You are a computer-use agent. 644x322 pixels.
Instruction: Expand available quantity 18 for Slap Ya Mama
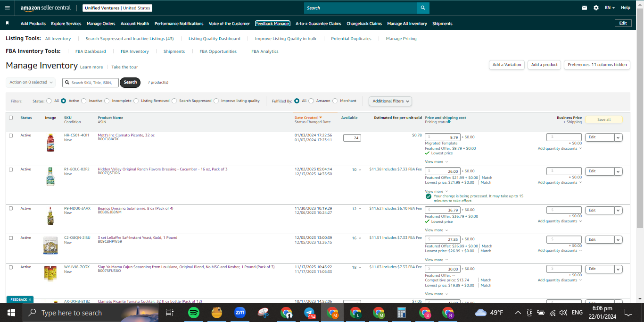point(356,267)
